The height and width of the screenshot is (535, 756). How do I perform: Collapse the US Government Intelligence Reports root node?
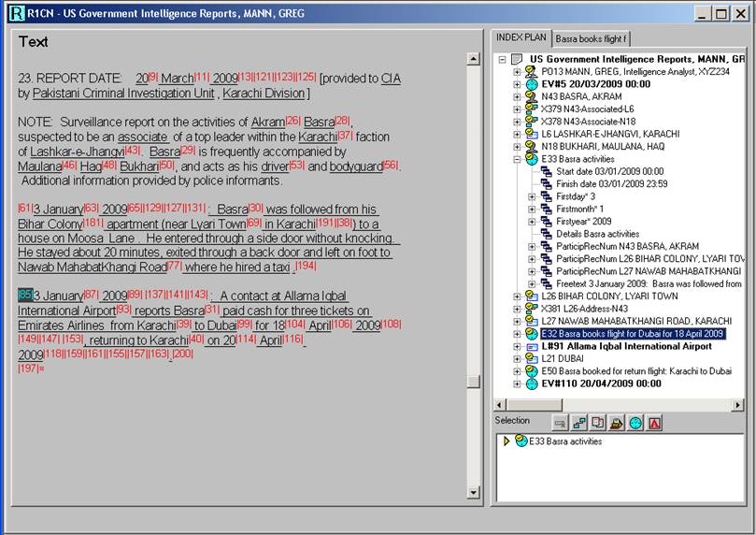503,59
